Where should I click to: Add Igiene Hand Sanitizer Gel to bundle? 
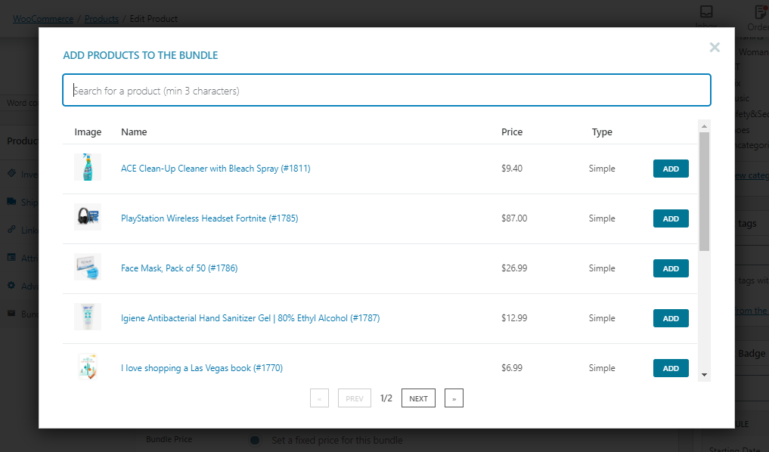pos(670,318)
